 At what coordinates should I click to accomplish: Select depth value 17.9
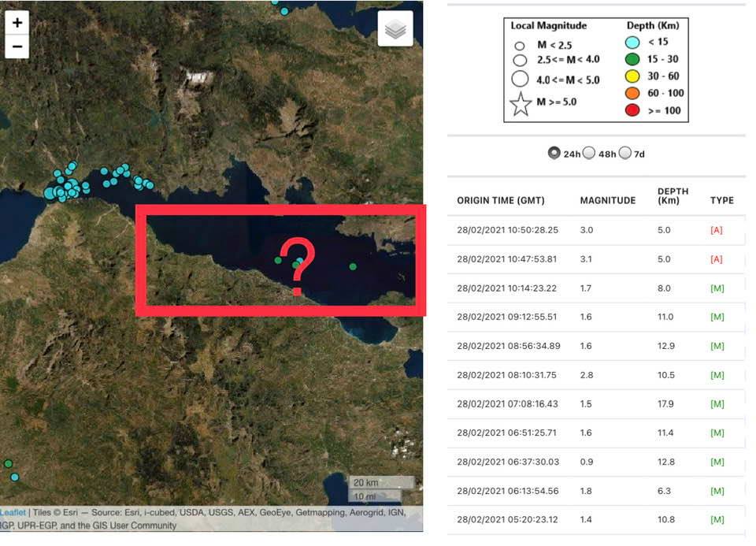665,403
